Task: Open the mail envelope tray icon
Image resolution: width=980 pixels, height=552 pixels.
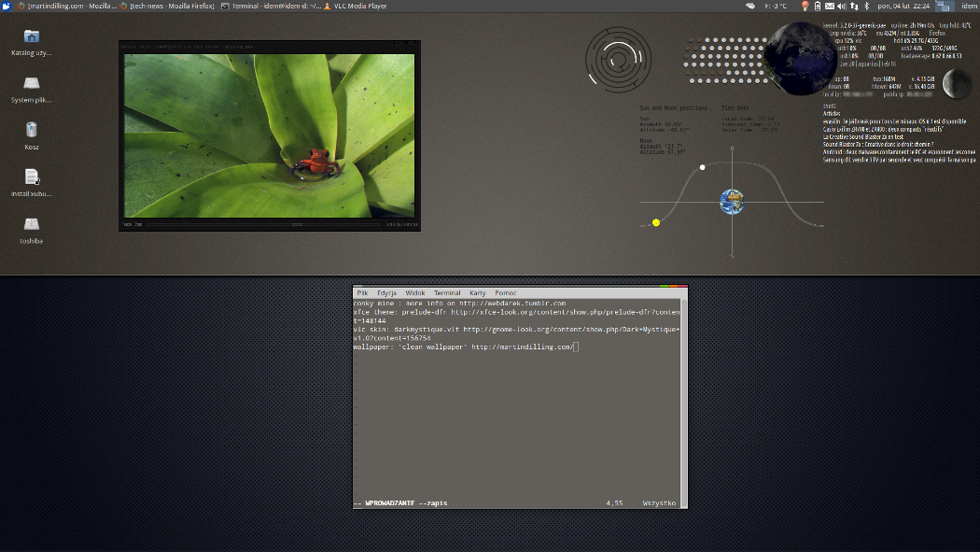Action: tap(830, 6)
